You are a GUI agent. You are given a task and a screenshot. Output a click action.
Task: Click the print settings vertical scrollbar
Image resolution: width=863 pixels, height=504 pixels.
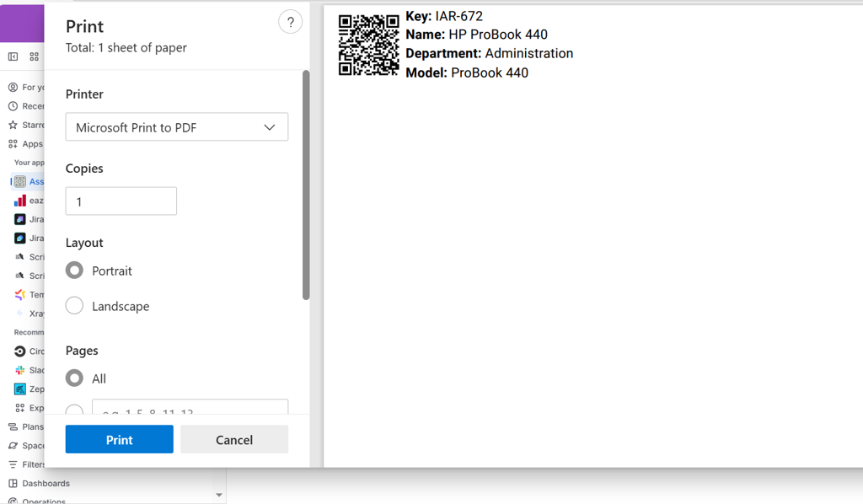click(x=306, y=185)
